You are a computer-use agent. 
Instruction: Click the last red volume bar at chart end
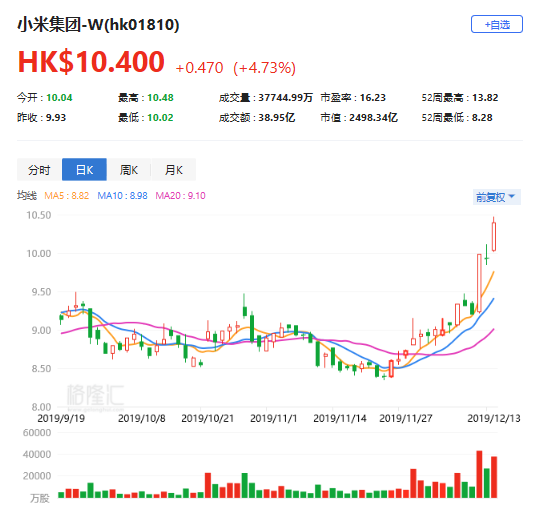point(494,477)
